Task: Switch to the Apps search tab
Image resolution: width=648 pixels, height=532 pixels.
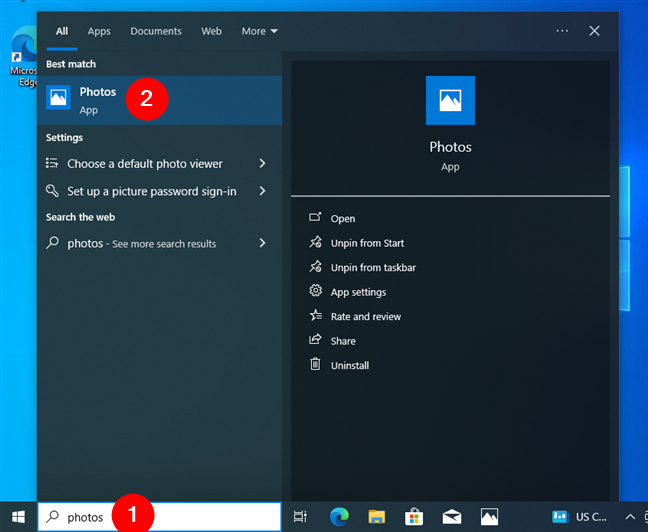Action: point(99,31)
